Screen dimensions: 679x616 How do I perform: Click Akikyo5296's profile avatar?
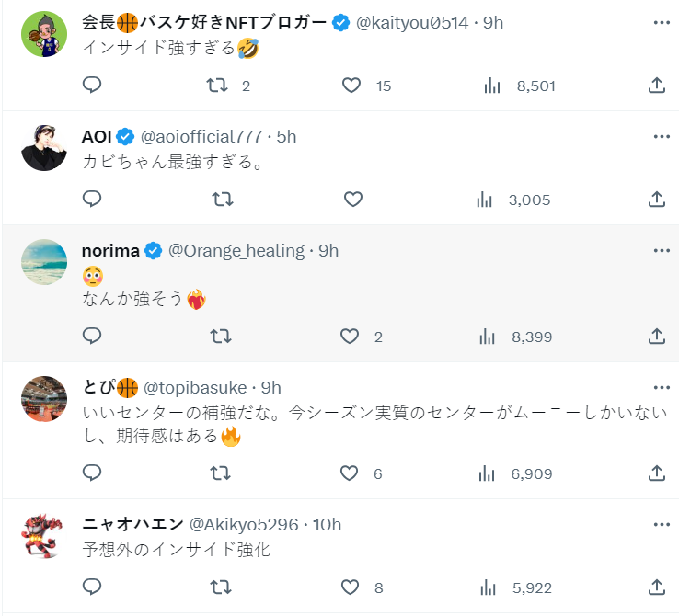44,536
